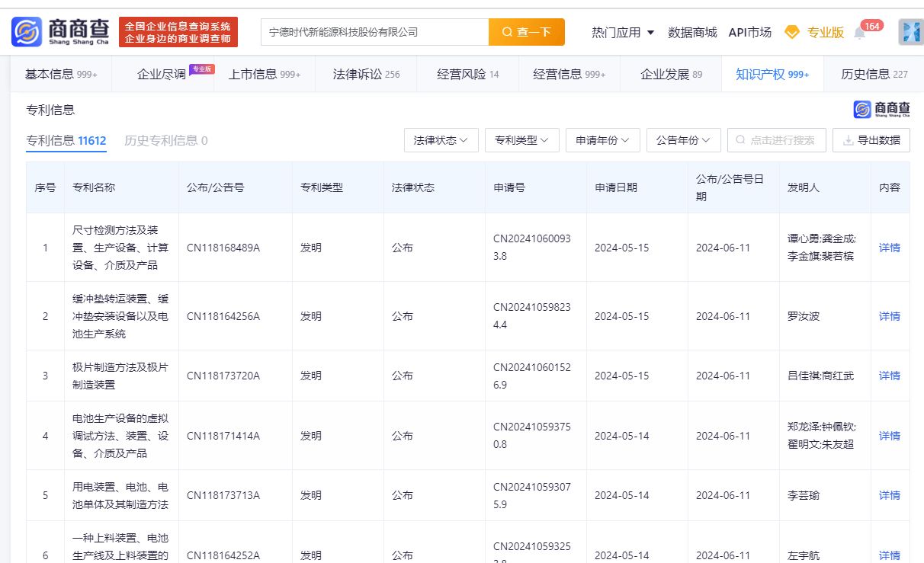The height and width of the screenshot is (563, 924).
Task: Click the 点击进行搜索 search field
Action: (x=777, y=140)
